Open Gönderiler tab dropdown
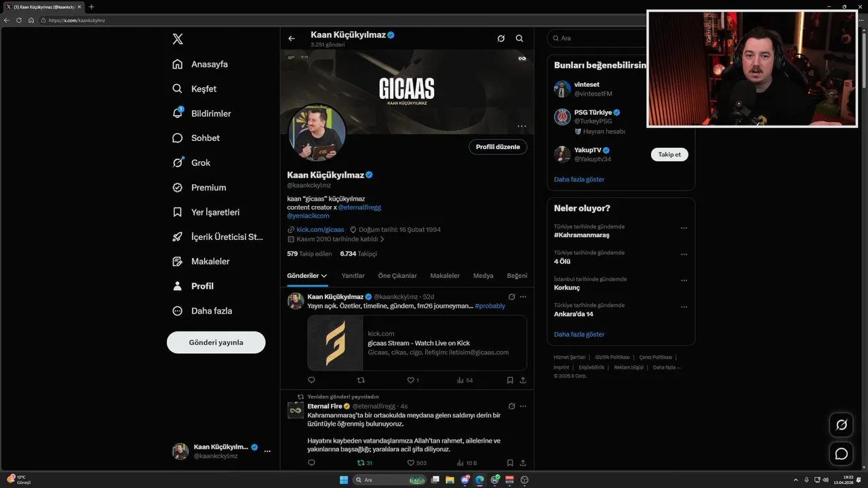This screenshot has height=488, width=868. pyautogui.click(x=307, y=276)
